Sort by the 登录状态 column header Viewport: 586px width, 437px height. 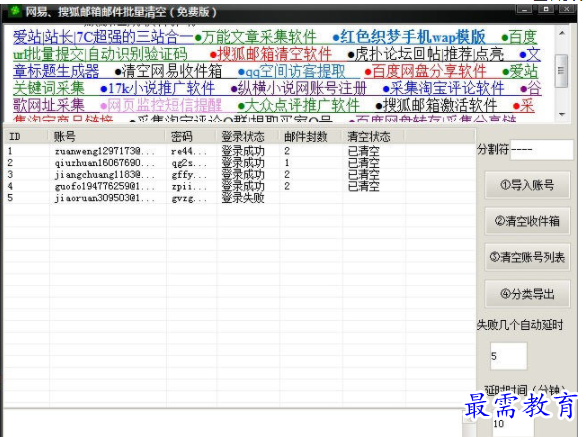tap(247, 136)
